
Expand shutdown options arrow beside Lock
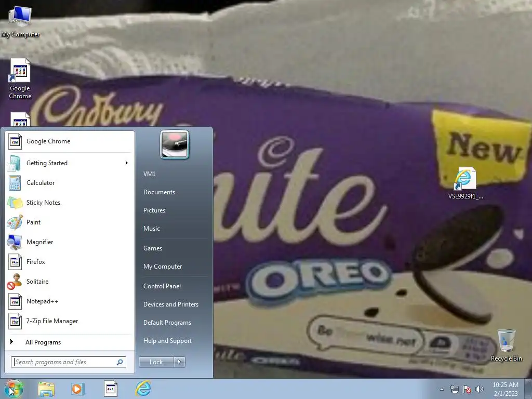[x=179, y=362]
